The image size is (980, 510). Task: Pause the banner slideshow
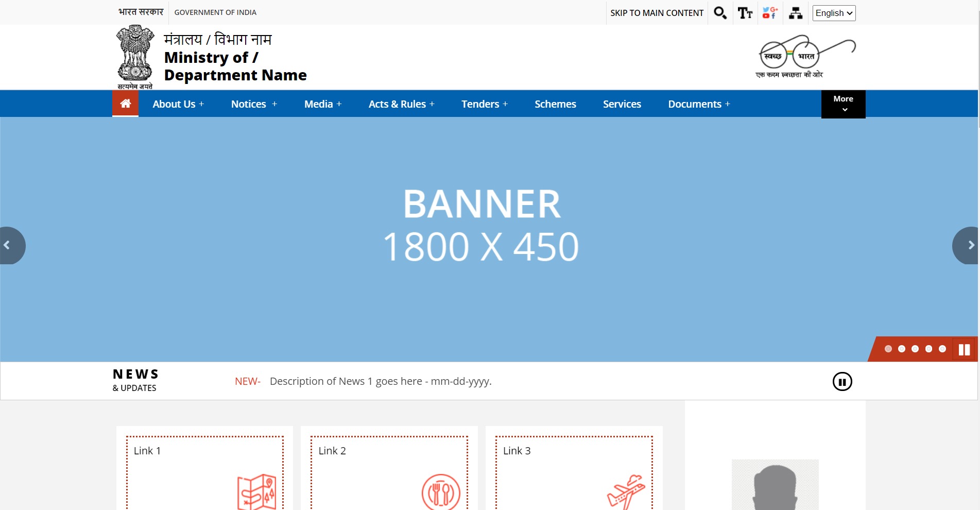[964, 350]
